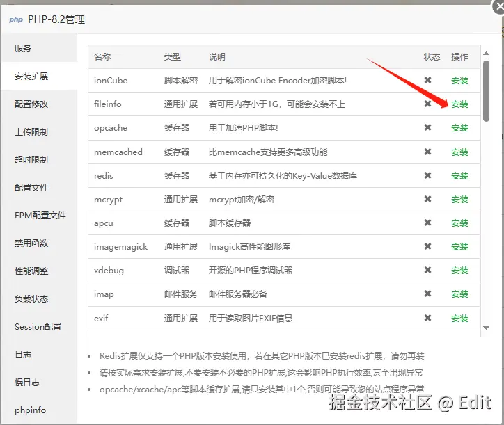Click 调试器 type cell
The image size is (504, 425).
[176, 271]
